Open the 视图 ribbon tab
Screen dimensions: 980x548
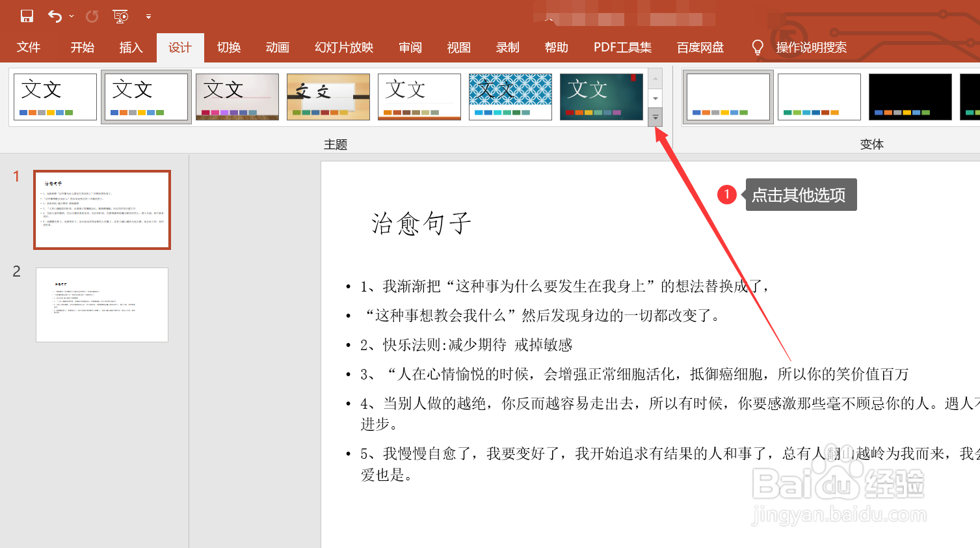459,48
